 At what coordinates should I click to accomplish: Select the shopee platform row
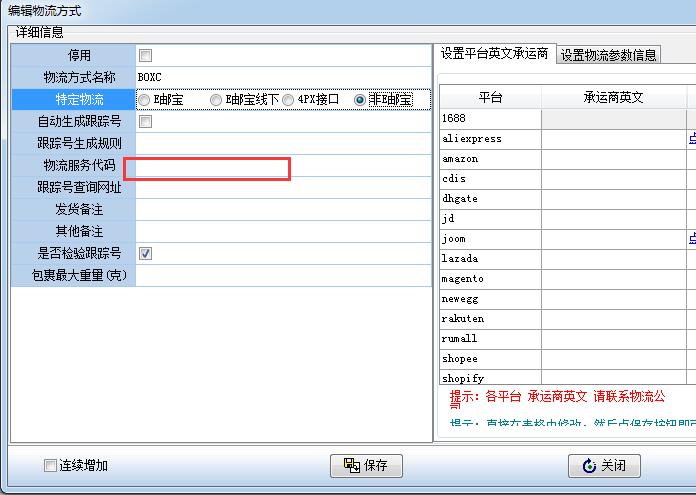(x=490, y=359)
